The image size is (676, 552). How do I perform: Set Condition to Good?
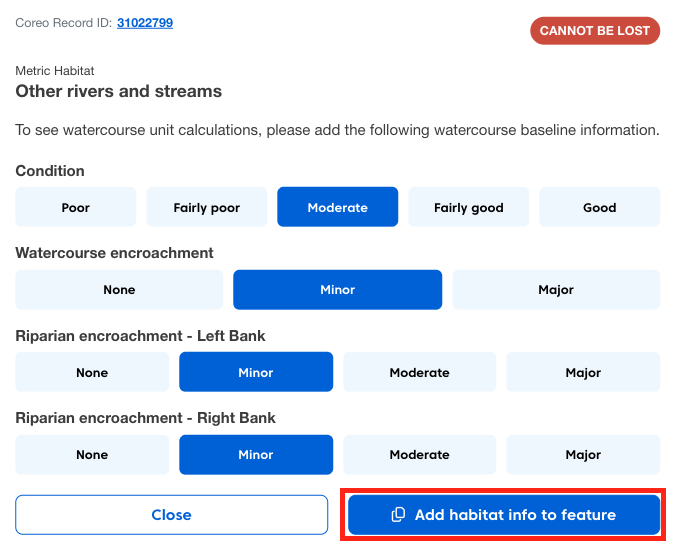600,208
